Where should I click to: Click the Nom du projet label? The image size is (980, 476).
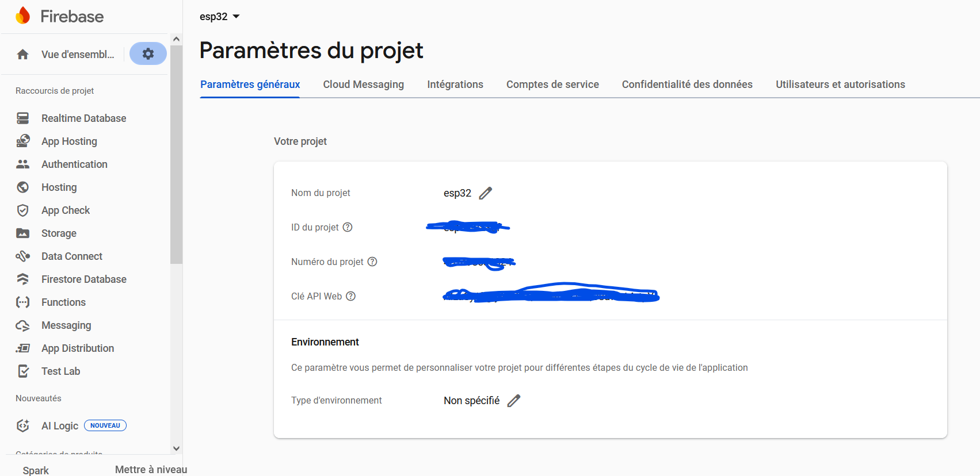[321, 193]
